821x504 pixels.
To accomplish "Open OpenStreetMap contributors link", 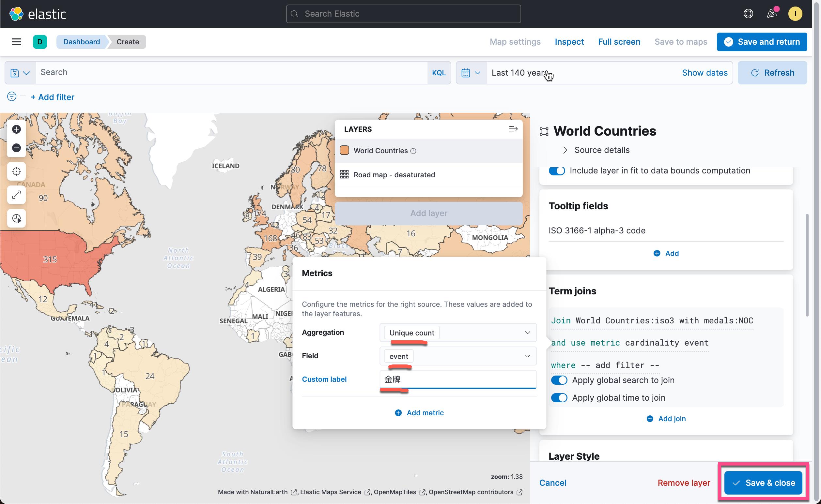I will [475, 492].
